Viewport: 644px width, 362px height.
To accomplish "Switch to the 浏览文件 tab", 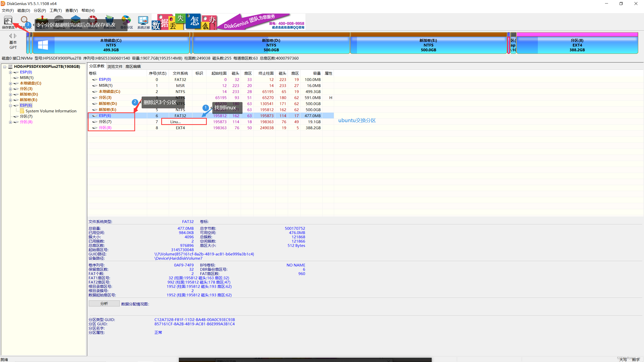I will coord(115,66).
